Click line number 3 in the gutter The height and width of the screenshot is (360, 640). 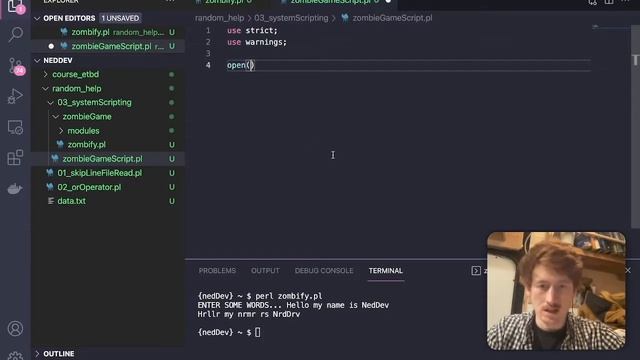click(208, 53)
